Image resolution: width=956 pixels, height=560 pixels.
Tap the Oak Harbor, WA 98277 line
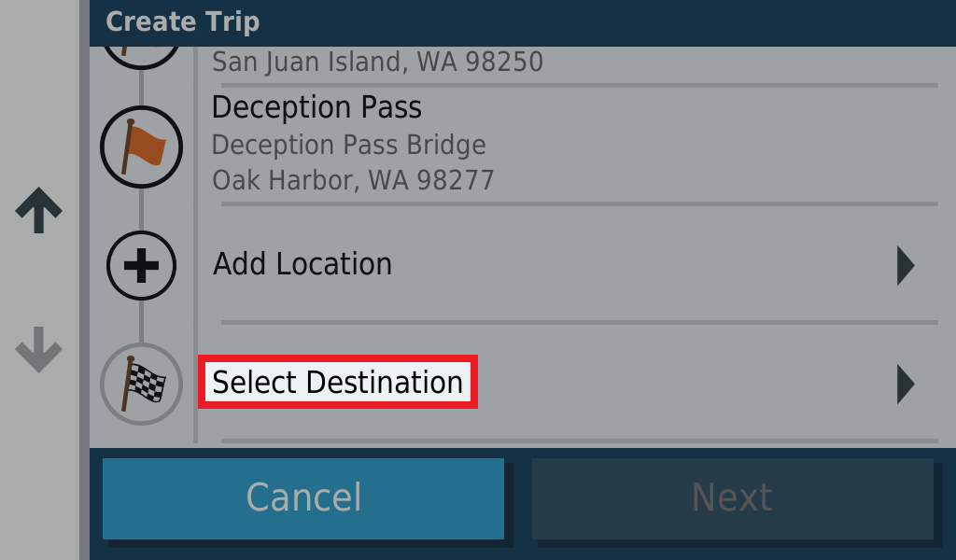click(353, 180)
